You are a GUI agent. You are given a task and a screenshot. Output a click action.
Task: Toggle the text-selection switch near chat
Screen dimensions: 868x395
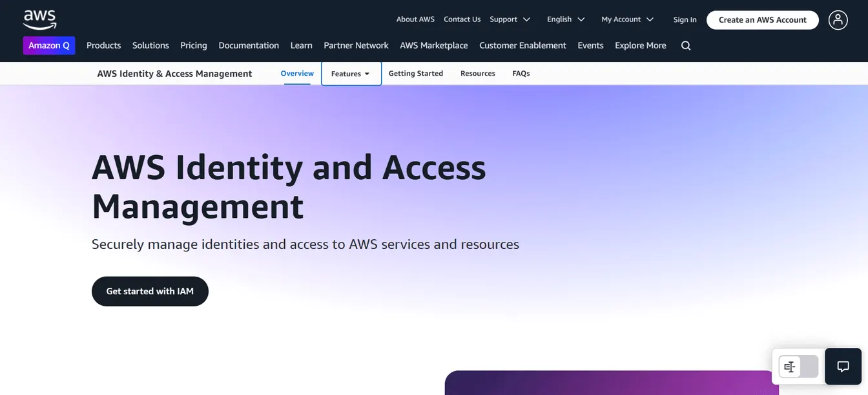(x=798, y=367)
